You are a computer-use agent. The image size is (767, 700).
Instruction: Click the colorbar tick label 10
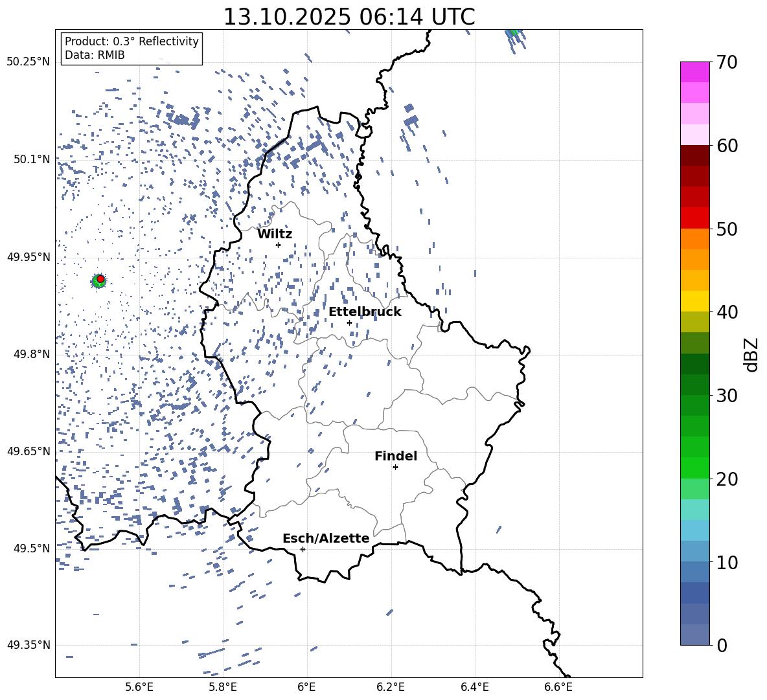[727, 562]
